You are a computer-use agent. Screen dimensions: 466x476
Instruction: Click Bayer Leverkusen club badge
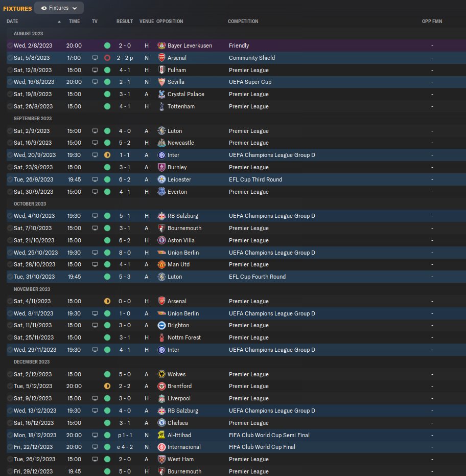click(x=161, y=46)
